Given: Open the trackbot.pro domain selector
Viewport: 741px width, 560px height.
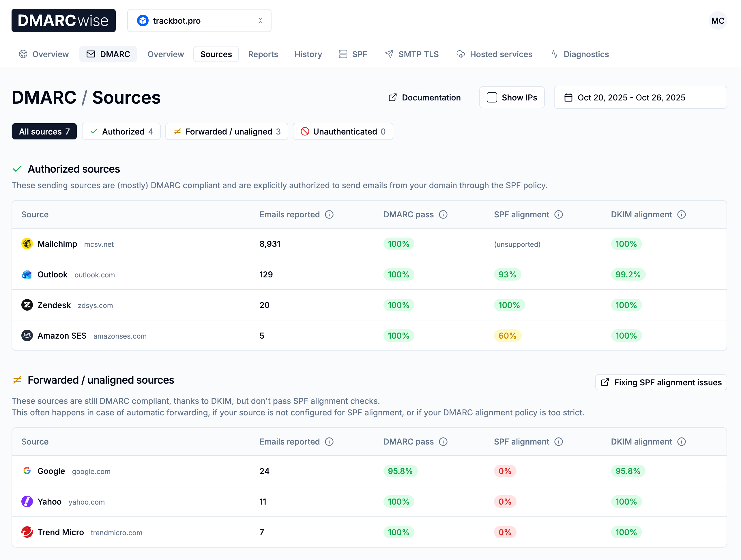Looking at the screenshot, I should click(199, 21).
